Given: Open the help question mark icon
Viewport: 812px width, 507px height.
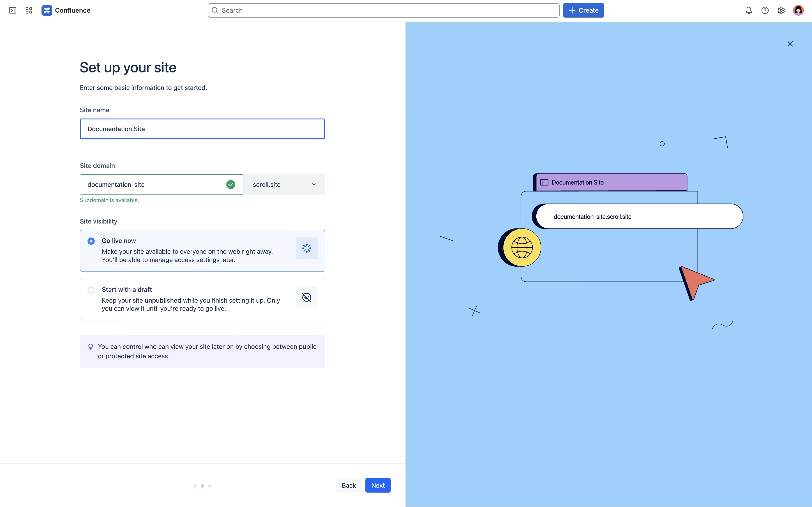Looking at the screenshot, I should 765,10.
